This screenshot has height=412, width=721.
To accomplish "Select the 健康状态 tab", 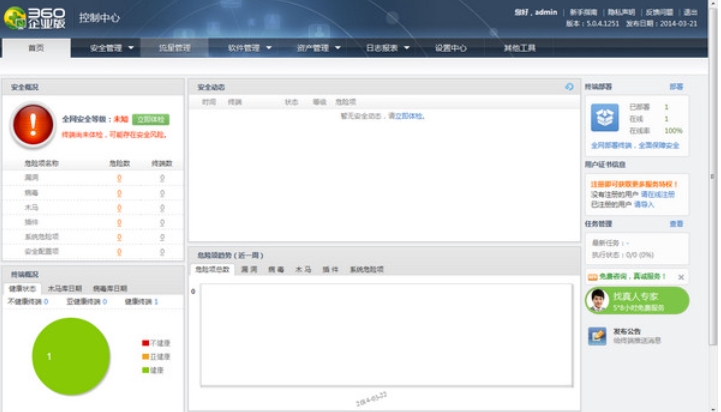I will click(x=22, y=289).
